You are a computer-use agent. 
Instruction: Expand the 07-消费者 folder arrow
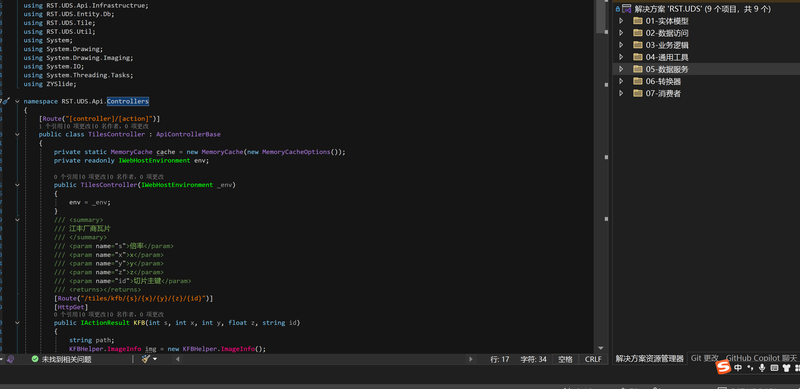(x=621, y=93)
